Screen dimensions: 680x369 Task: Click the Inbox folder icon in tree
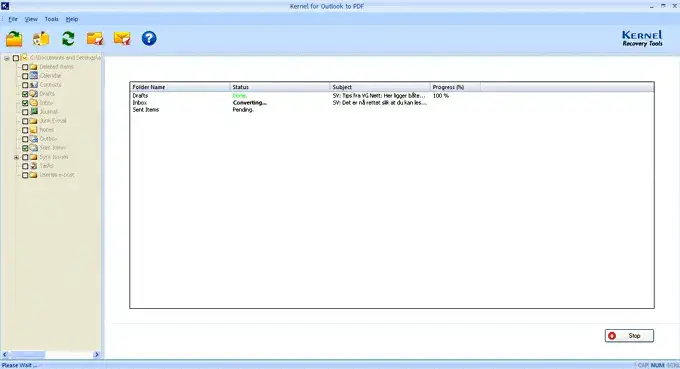(33, 103)
